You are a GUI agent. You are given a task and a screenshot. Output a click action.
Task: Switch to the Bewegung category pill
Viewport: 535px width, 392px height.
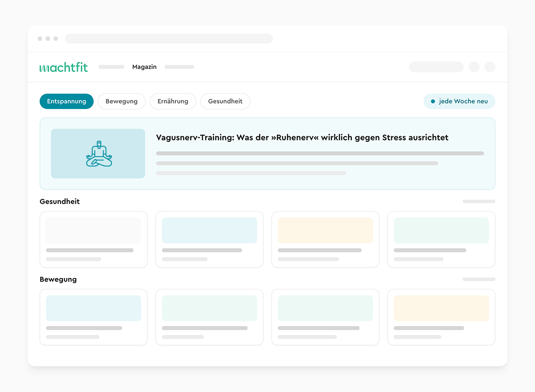pyautogui.click(x=121, y=102)
